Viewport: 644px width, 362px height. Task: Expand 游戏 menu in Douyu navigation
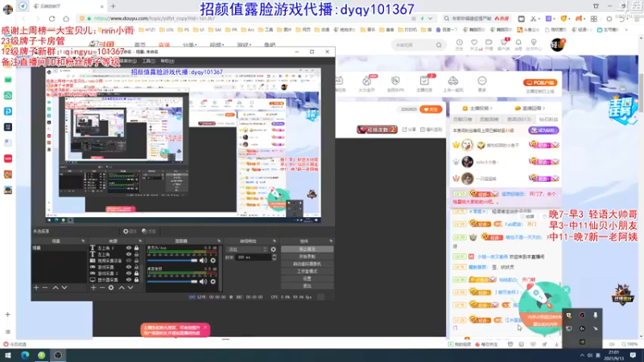point(244,45)
